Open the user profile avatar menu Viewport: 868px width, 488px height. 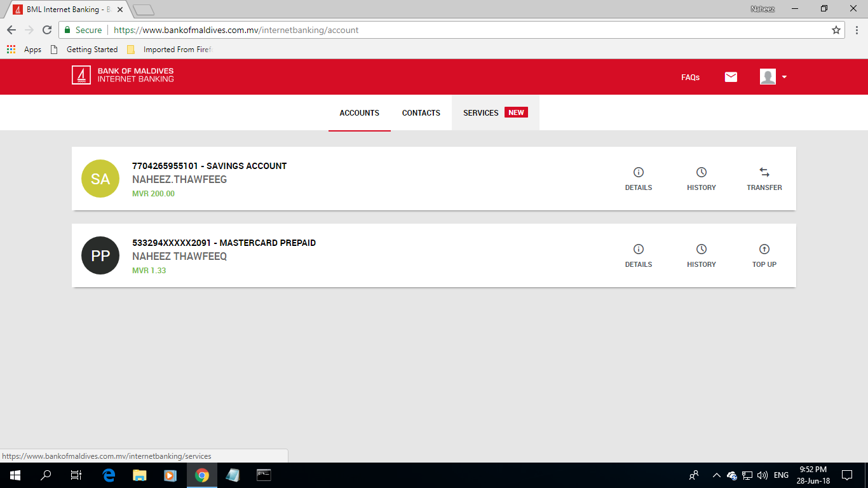[773, 77]
